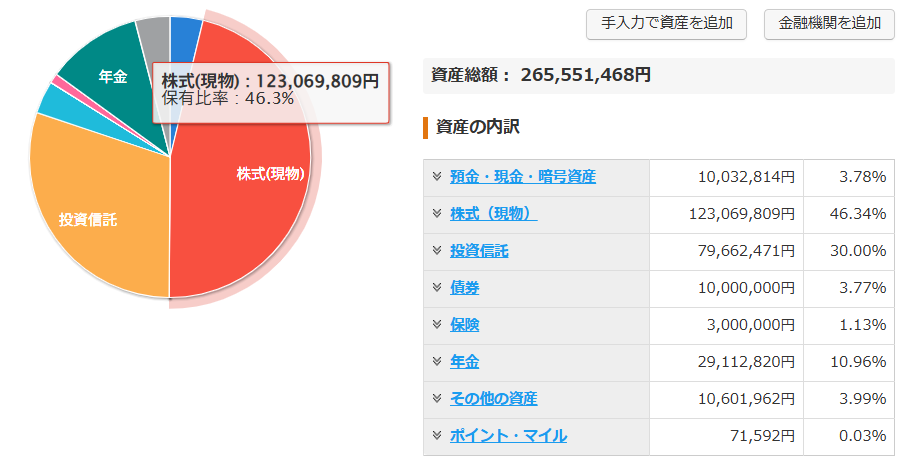Screen dimensions: 914x473
Task: Expand the ポイント・マイル row chevron
Action: click(437, 436)
